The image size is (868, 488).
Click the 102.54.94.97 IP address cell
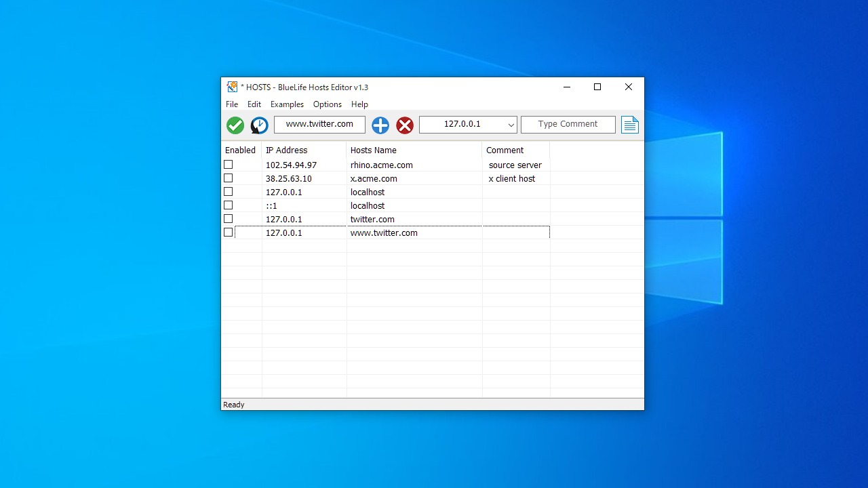pyautogui.click(x=304, y=165)
